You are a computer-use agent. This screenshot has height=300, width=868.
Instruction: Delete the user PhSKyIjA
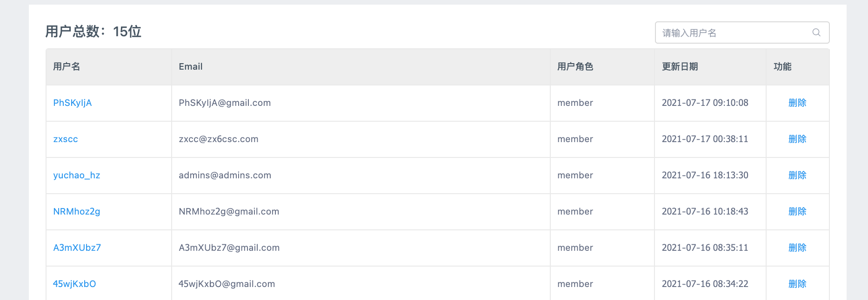pos(797,103)
